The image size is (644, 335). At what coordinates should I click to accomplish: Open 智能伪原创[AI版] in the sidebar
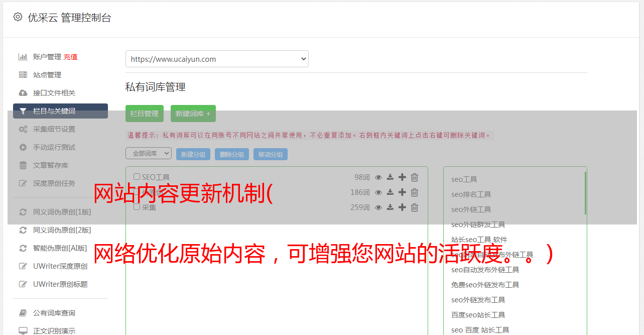[x=60, y=248]
